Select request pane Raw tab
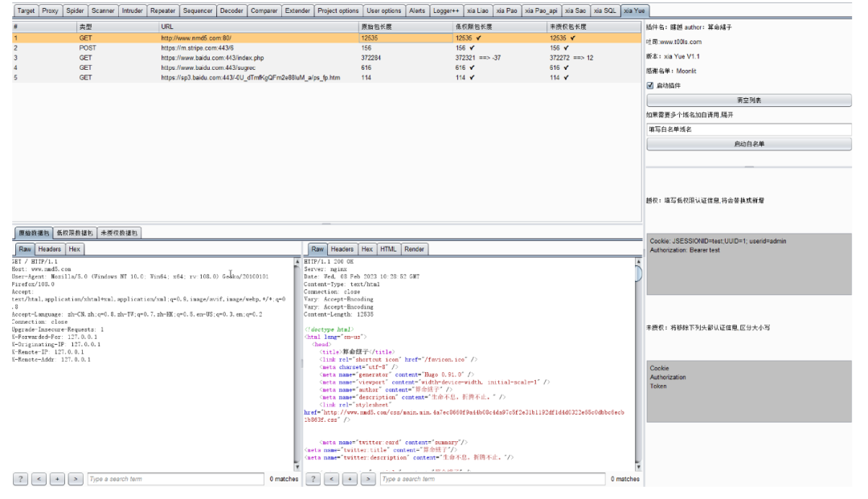 25,249
